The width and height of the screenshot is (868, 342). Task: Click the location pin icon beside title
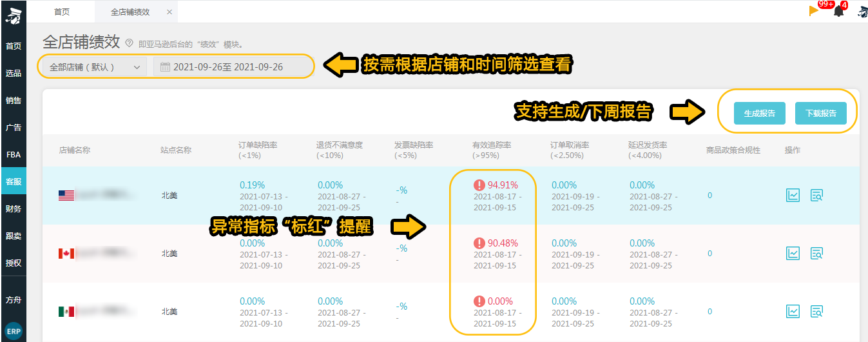coord(129,43)
